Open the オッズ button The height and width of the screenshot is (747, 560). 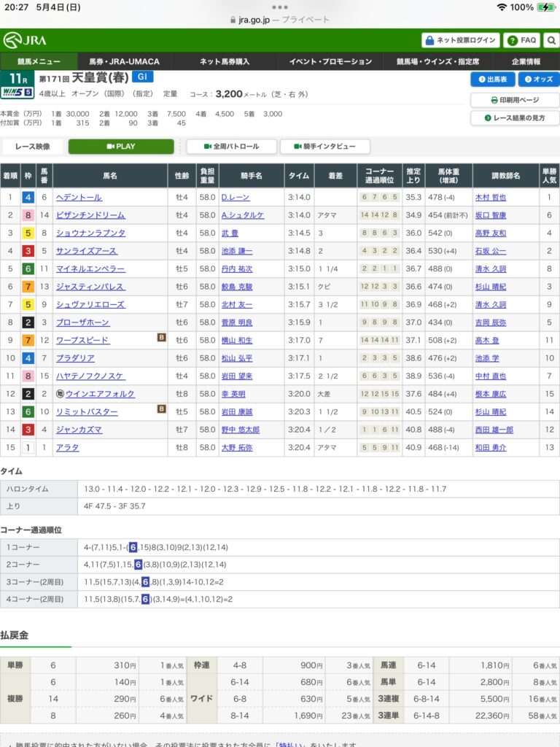(539, 79)
